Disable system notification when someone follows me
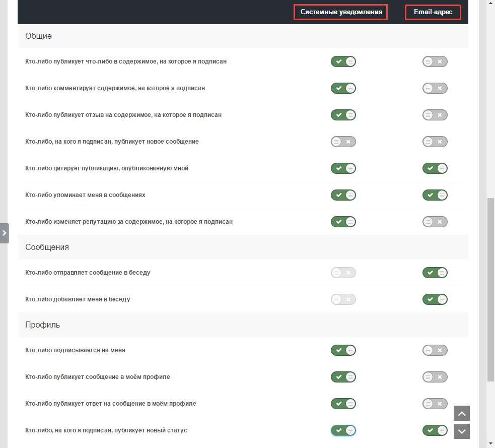This screenshot has height=448, width=495. click(343, 350)
